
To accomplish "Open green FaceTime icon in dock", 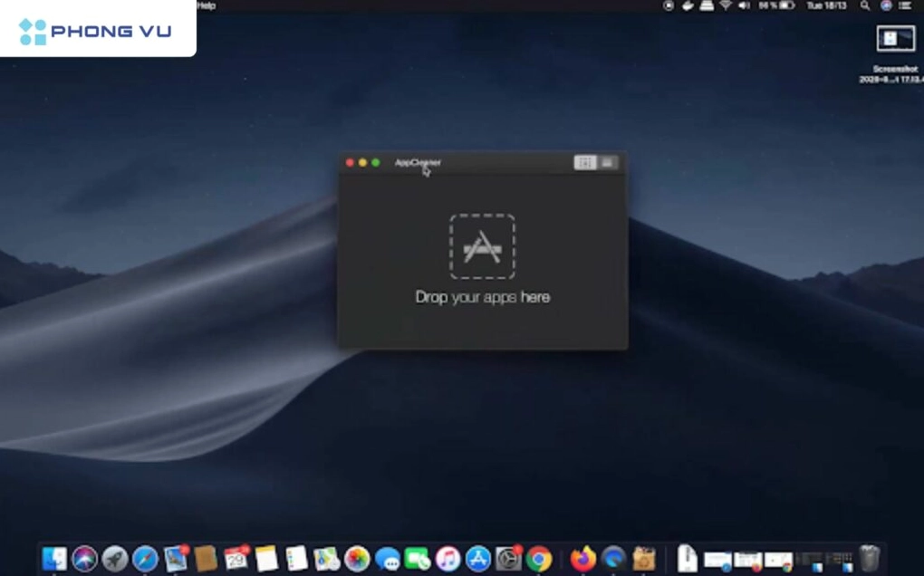I will click(x=418, y=558).
